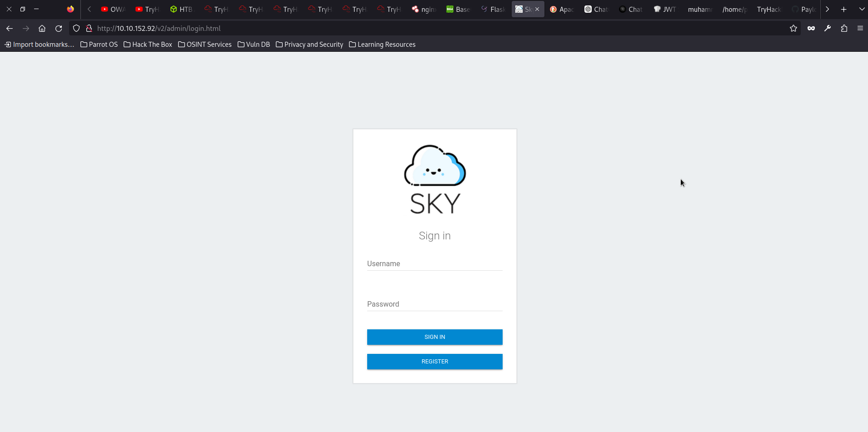Open the Parrot OS bookmark folder

(x=99, y=45)
